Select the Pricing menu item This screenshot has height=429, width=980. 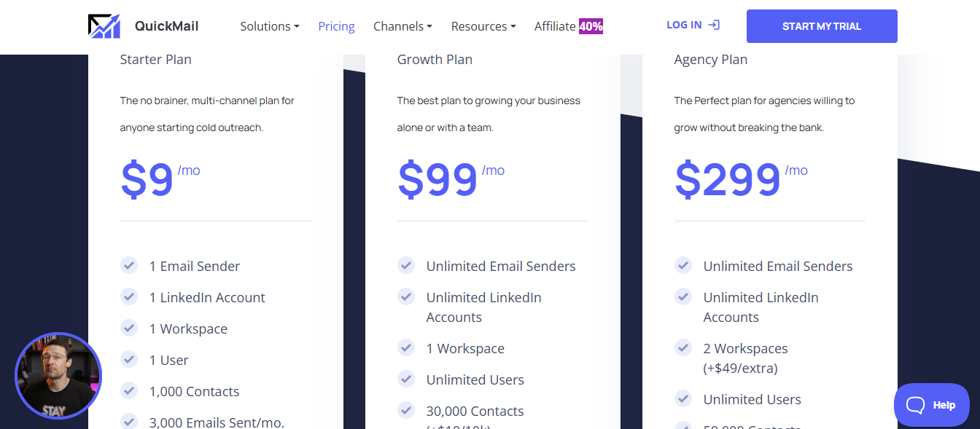tap(336, 26)
